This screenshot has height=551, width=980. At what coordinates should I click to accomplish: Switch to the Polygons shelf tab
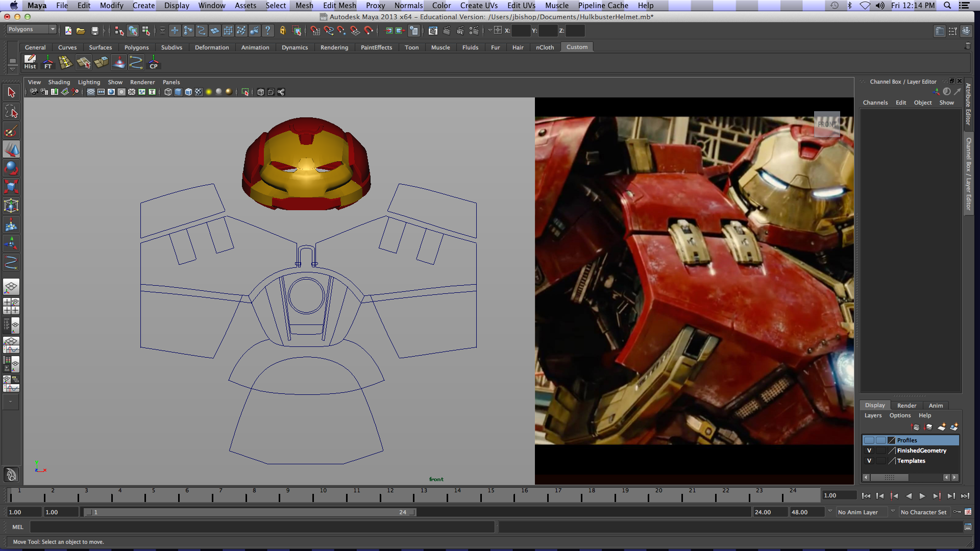137,47
